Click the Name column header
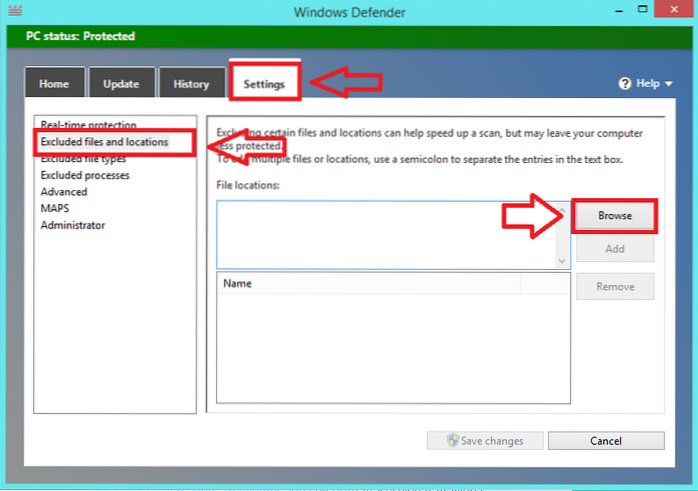 [368, 284]
